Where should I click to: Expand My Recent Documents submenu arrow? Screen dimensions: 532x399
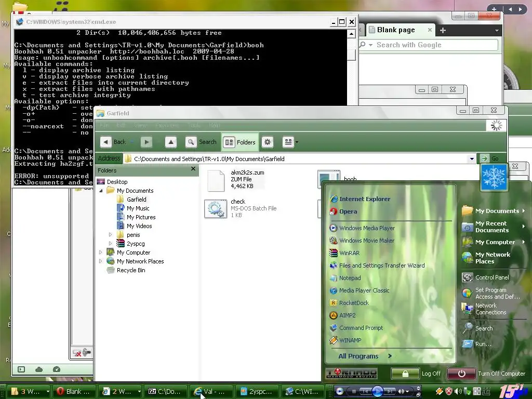point(524,227)
